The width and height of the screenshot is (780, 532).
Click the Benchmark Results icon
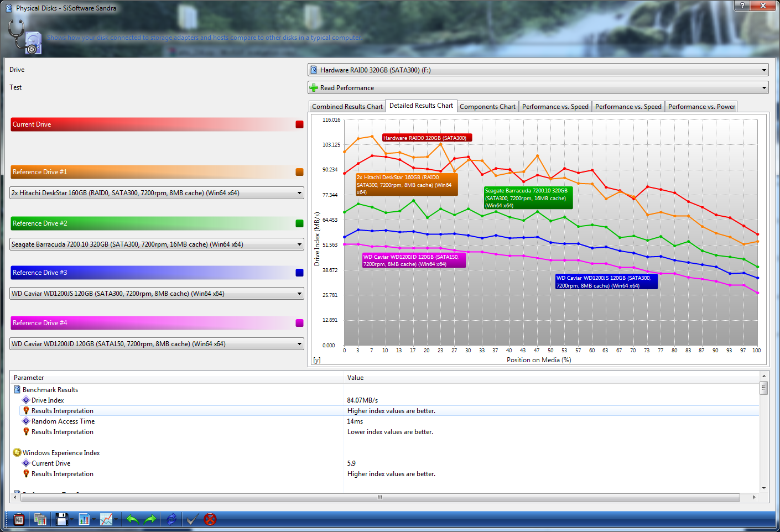click(17, 389)
